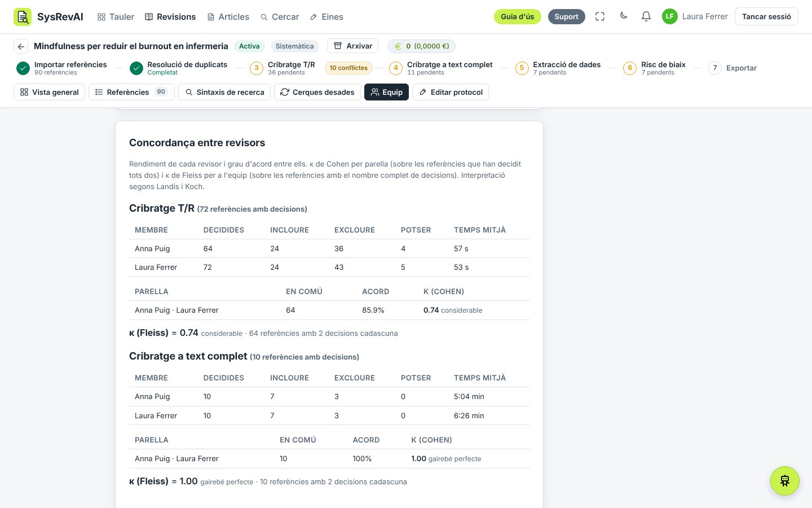Viewport: 812px width, 508px height.
Task: Click Importar referències checkmark icon
Action: 23,68
